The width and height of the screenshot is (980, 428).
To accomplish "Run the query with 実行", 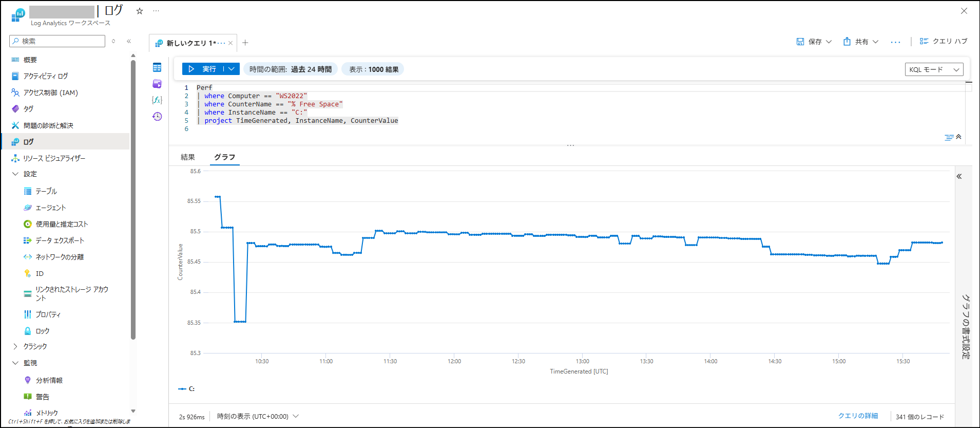I will pos(203,69).
